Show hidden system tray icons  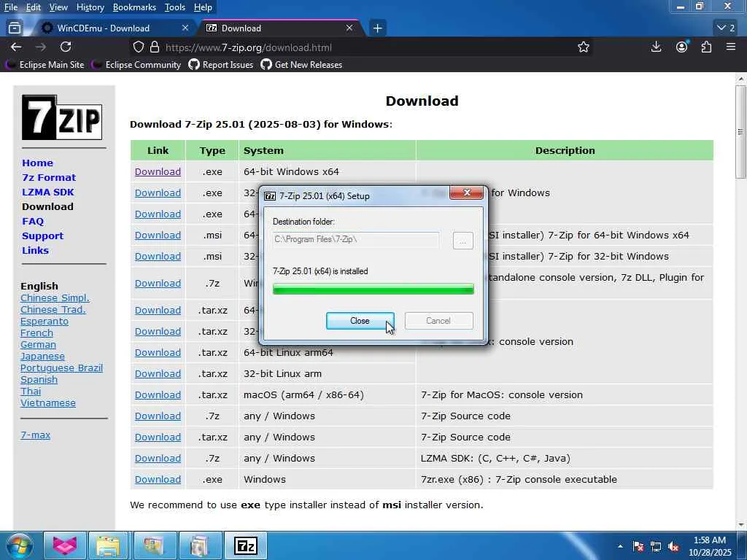point(620,546)
